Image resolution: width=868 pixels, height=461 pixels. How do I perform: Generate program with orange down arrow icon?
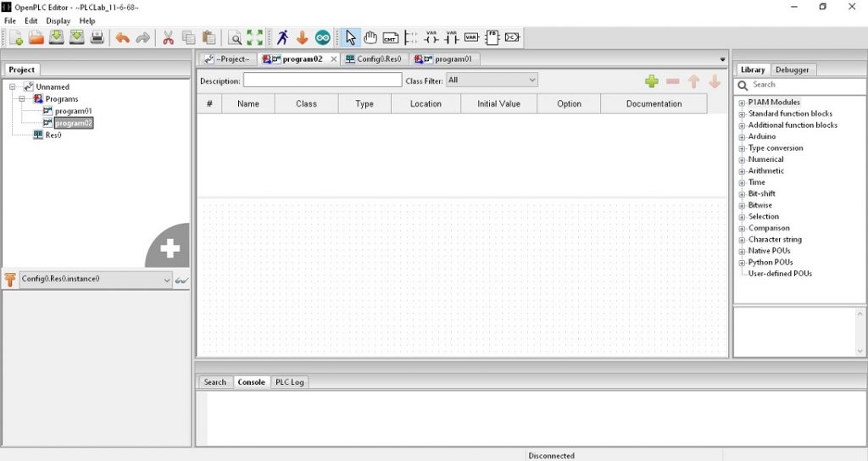(x=303, y=37)
